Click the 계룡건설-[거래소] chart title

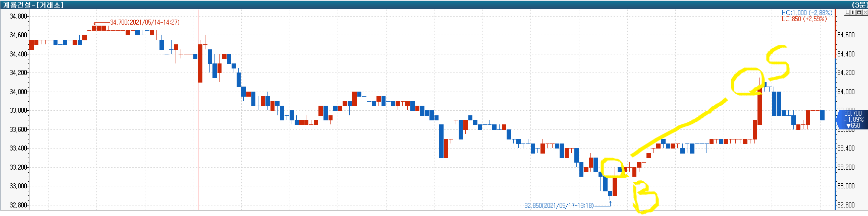33,5
